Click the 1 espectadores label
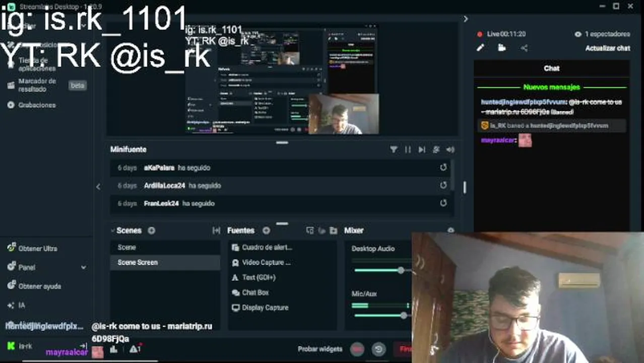This screenshot has width=644, height=363. pos(608,34)
